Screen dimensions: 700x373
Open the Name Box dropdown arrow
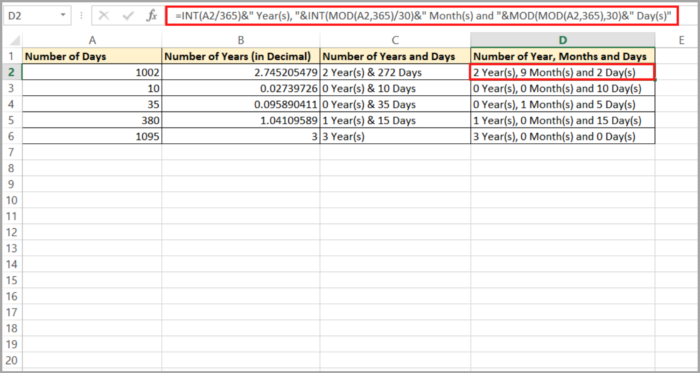pyautogui.click(x=63, y=16)
